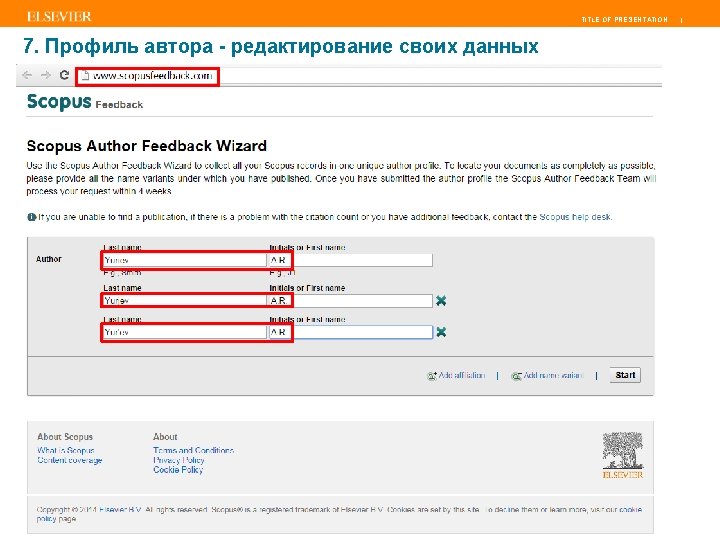Click the info icon before help note
Image resolution: width=720 pixels, height=540 pixels.
pos(31,217)
